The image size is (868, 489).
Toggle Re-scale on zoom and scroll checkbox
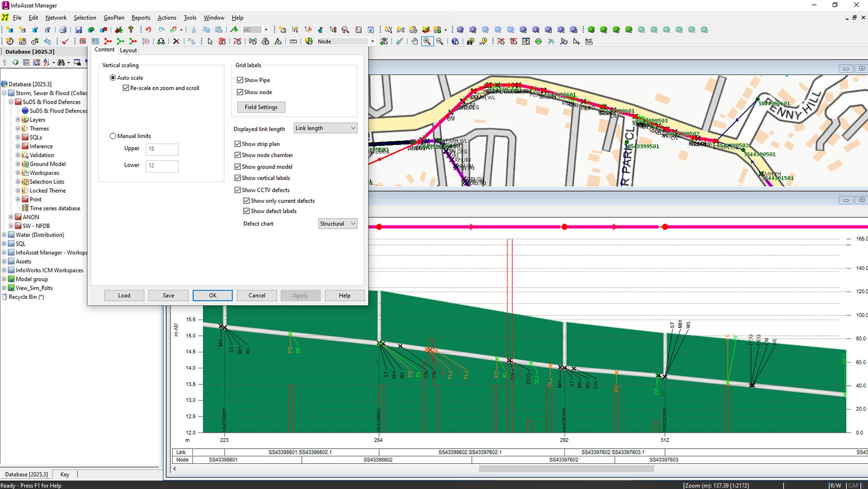pos(126,88)
